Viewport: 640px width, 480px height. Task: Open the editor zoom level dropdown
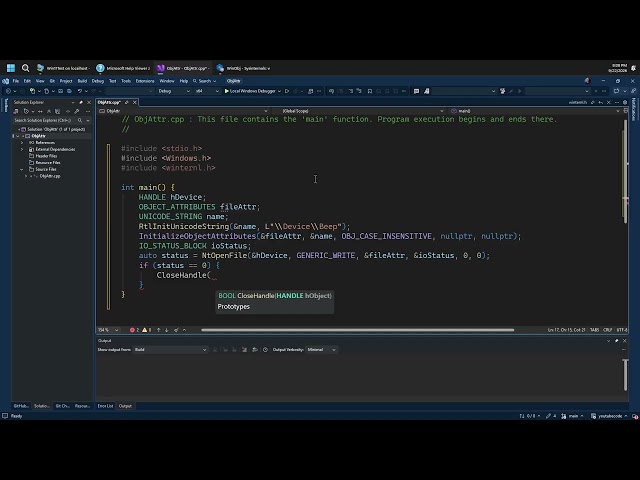108,330
